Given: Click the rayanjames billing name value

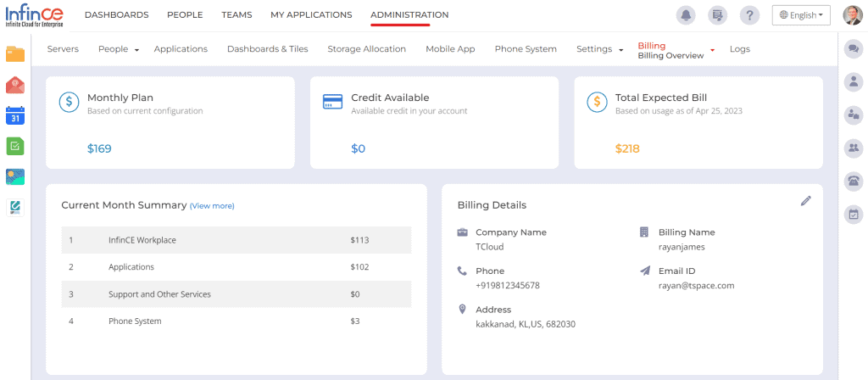Looking at the screenshot, I should pyautogui.click(x=682, y=247).
